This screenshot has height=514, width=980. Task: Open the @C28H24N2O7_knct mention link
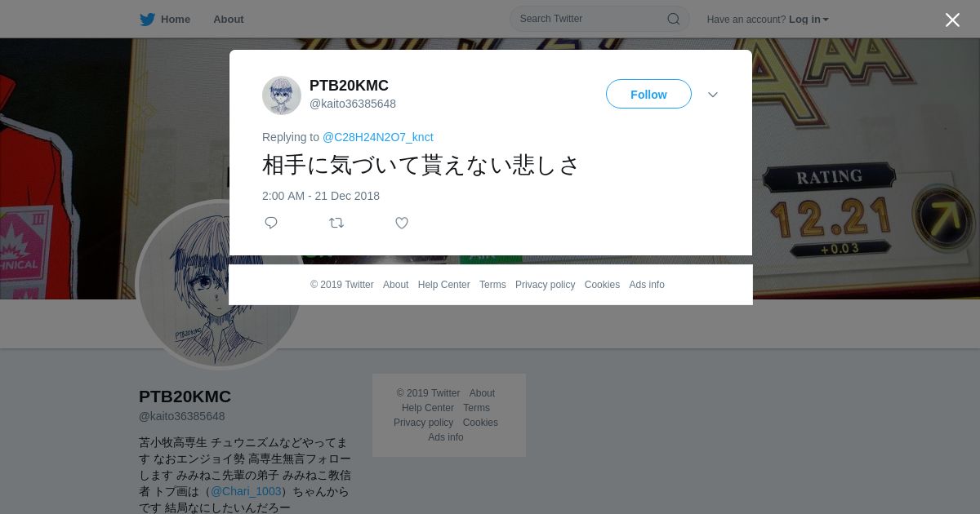point(378,137)
